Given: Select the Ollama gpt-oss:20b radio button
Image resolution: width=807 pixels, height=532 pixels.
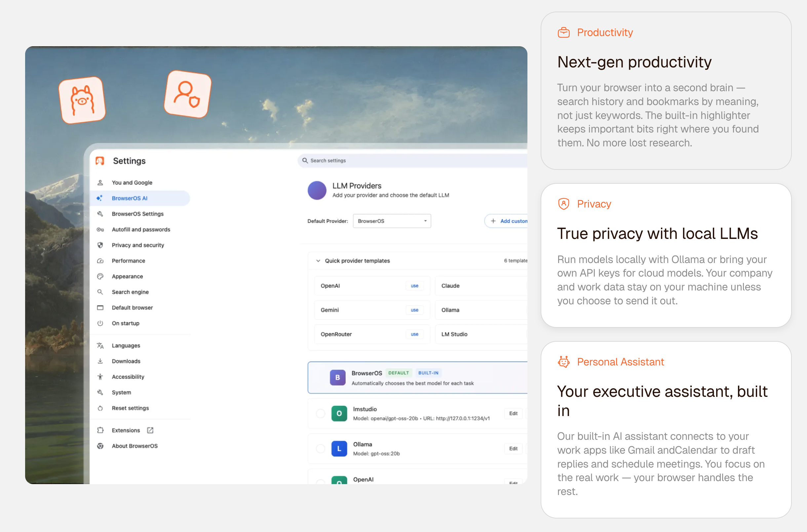Looking at the screenshot, I should point(320,448).
